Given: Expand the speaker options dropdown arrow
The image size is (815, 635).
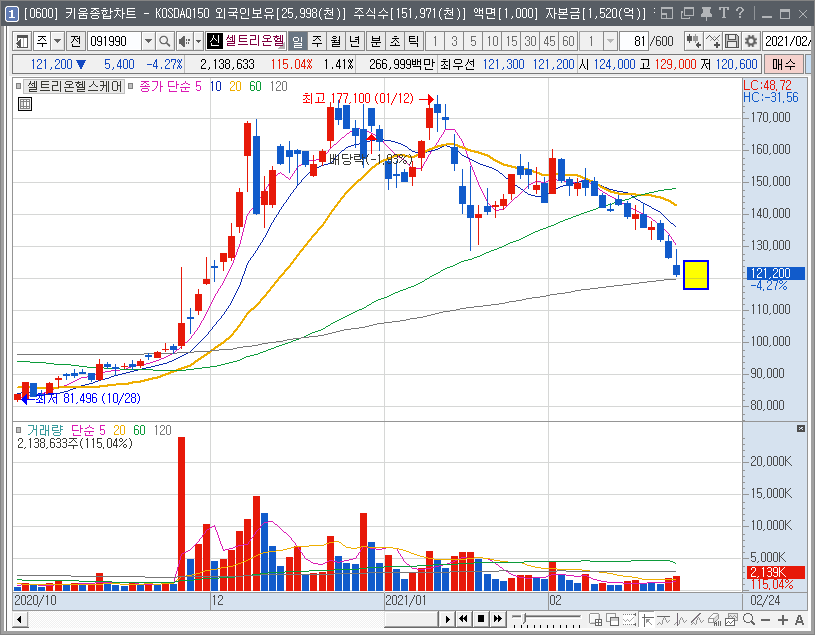Looking at the screenshot, I should point(198,41).
